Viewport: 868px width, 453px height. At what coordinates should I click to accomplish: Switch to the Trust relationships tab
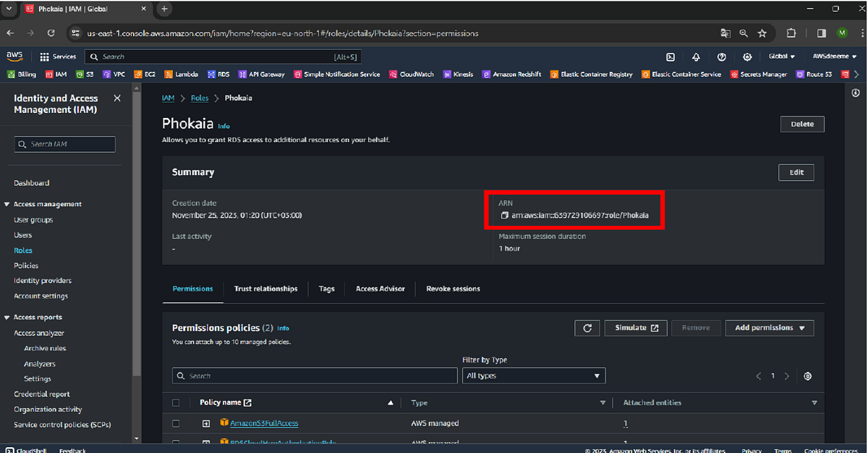pyautogui.click(x=265, y=288)
